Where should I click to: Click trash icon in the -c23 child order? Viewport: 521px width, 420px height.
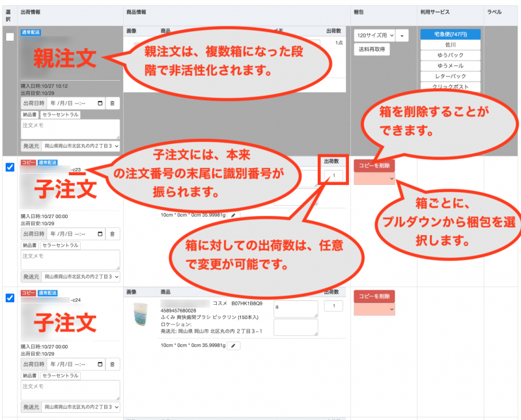click(111, 233)
